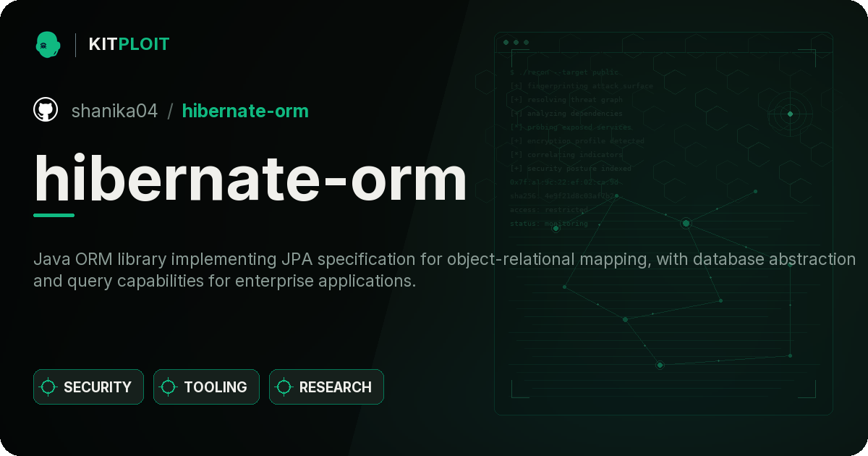Click the radar target icon in terminal panel
Screen dimensions: 868x456
point(790,114)
